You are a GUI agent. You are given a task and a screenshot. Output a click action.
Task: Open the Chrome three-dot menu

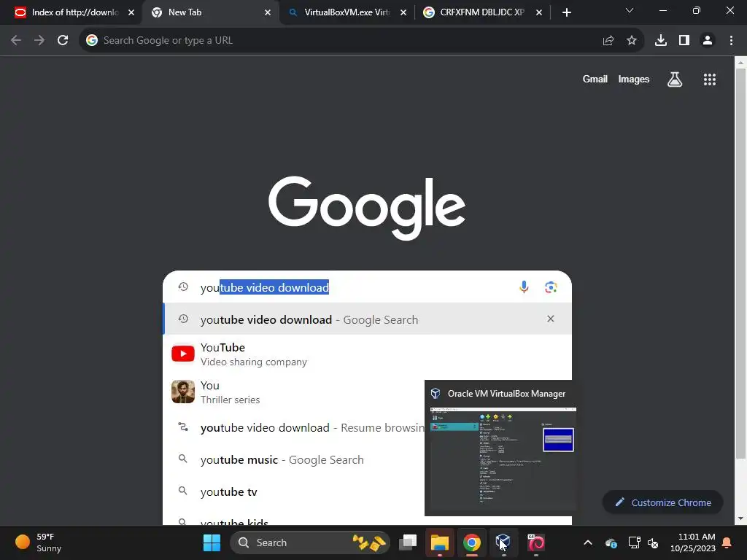(x=731, y=41)
